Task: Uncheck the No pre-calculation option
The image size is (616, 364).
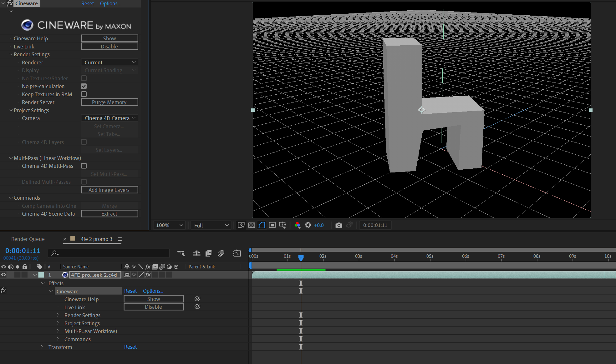Action: click(84, 86)
